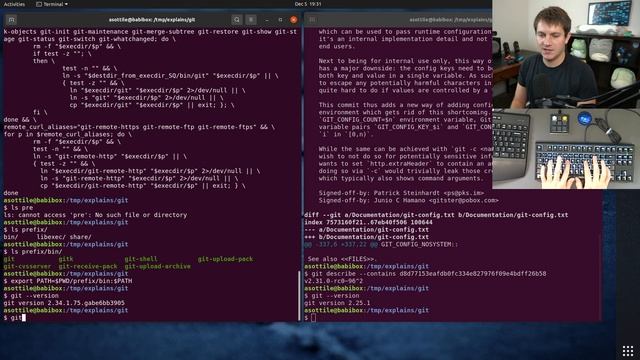
Task: Open the left terminal's hamburger menu
Action: pyautogui.click(x=251, y=20)
